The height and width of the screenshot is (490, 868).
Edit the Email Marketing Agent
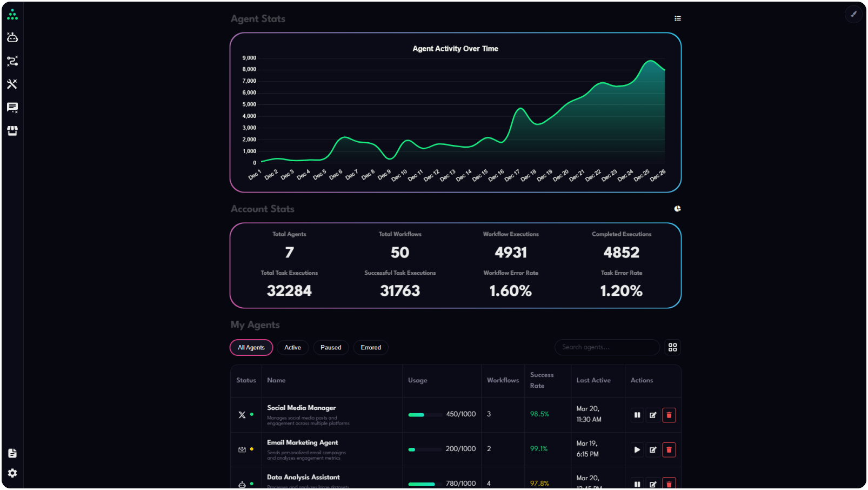(653, 450)
